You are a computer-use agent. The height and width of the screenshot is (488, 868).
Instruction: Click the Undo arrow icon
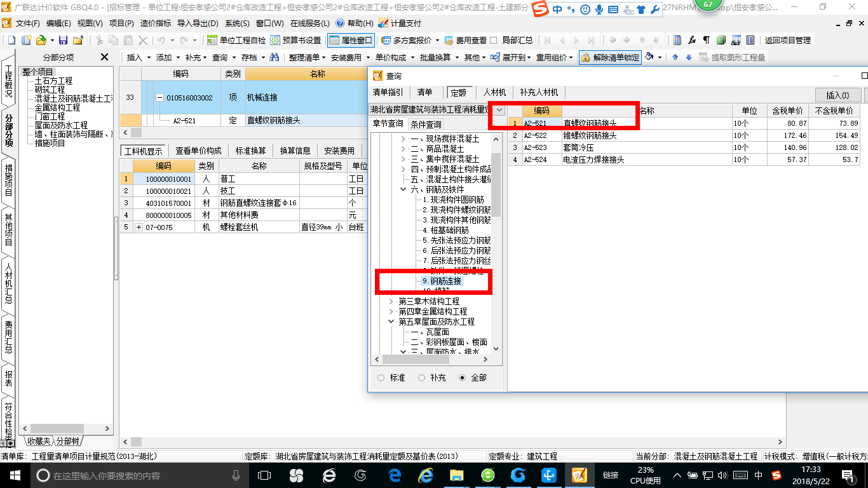[161, 40]
